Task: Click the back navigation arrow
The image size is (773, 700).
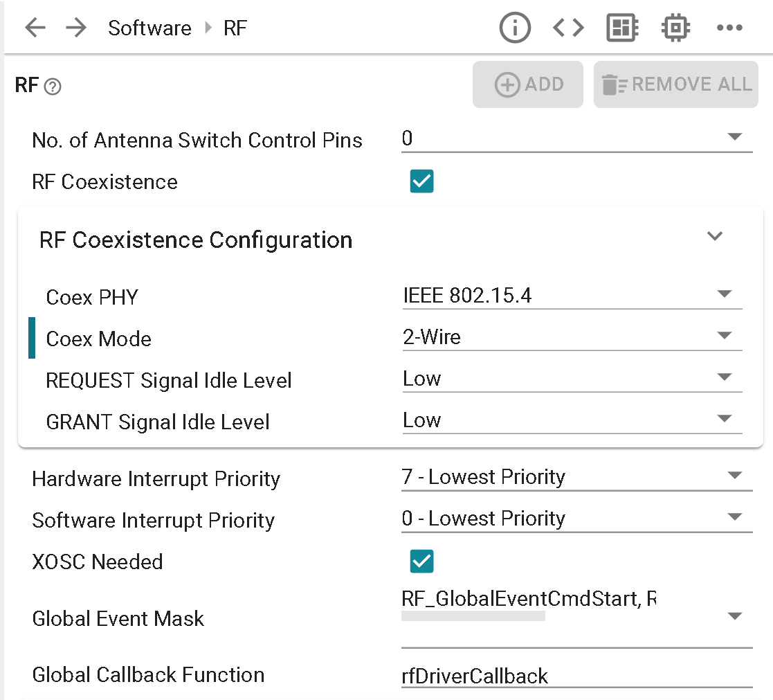Action: coord(35,28)
